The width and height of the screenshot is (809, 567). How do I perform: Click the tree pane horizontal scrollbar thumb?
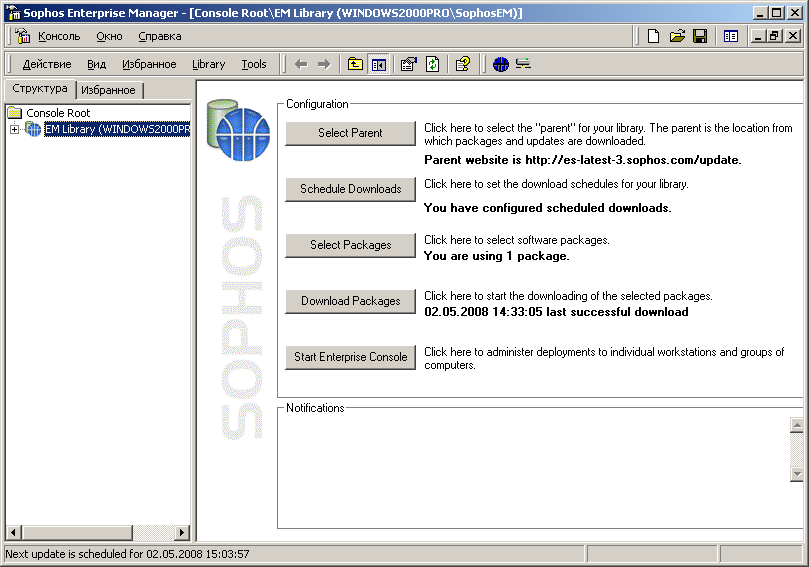[77, 532]
